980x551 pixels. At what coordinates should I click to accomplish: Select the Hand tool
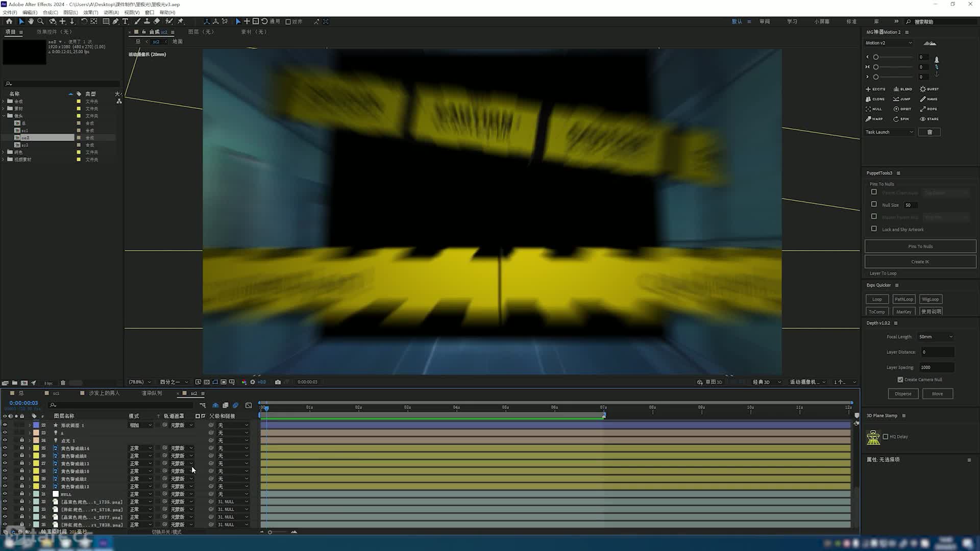31,21
